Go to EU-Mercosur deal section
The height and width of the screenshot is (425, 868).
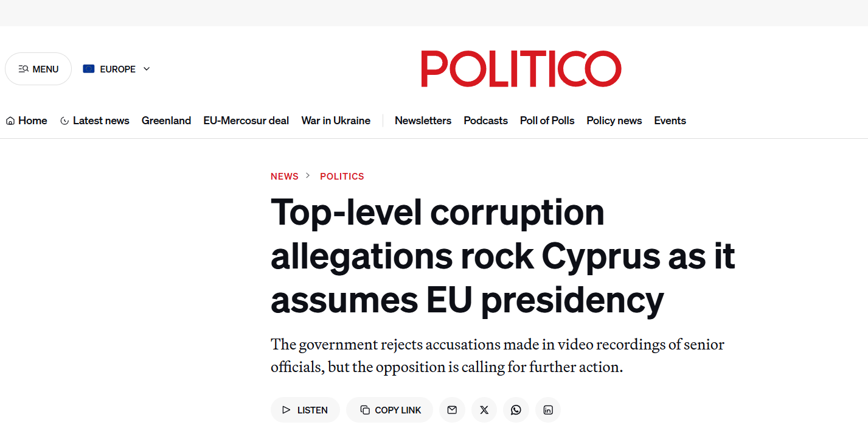[x=246, y=121]
